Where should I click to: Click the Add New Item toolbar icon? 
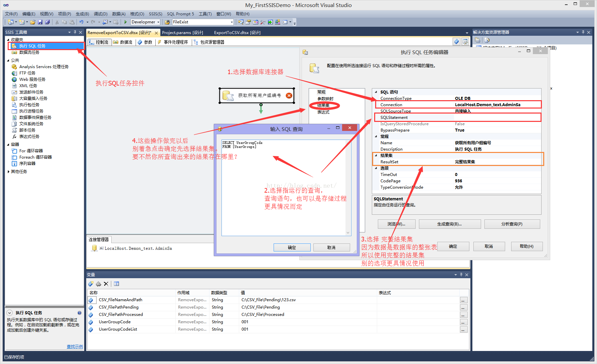click(22, 22)
